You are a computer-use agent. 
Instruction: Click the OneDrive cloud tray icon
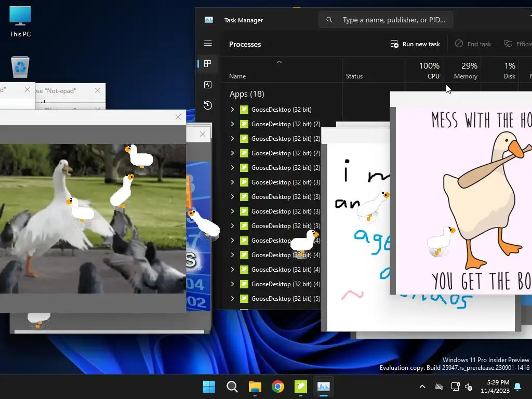[x=439, y=387]
